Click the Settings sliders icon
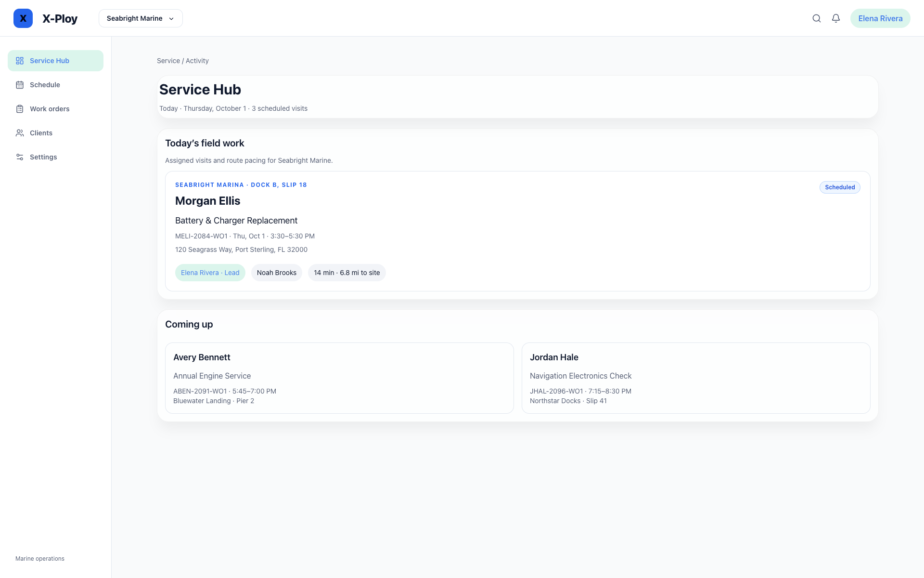Image resolution: width=924 pixels, height=578 pixels. [20, 157]
